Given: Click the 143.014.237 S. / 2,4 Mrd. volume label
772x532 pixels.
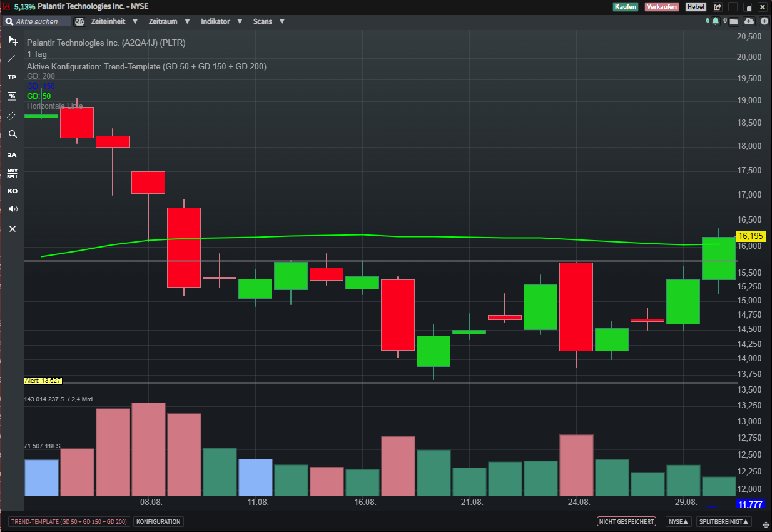Looking at the screenshot, I should (x=59, y=399).
